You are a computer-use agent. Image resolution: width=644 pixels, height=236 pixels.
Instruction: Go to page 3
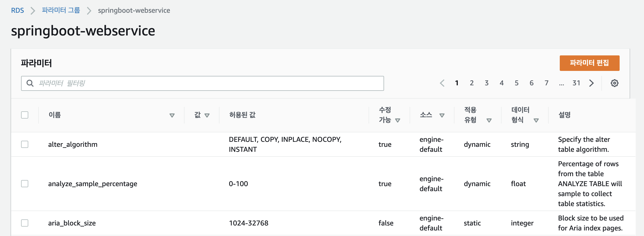(x=487, y=83)
